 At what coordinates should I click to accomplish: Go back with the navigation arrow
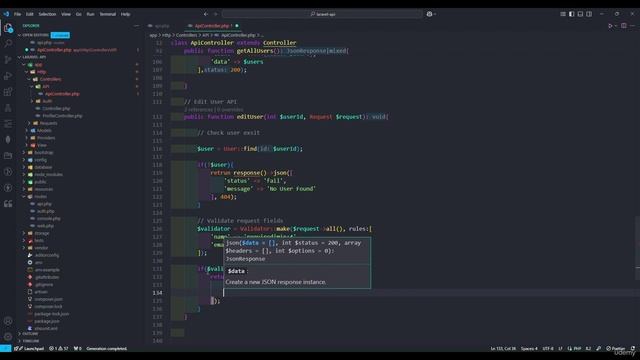point(206,14)
